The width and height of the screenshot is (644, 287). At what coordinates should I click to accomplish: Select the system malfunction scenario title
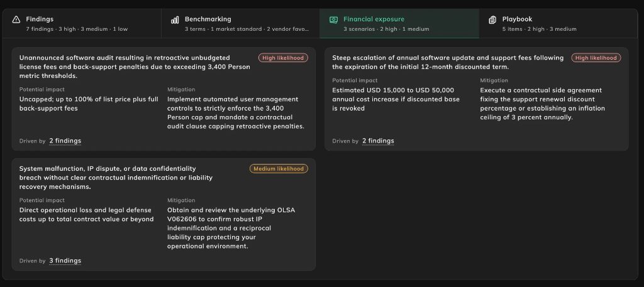point(116,178)
